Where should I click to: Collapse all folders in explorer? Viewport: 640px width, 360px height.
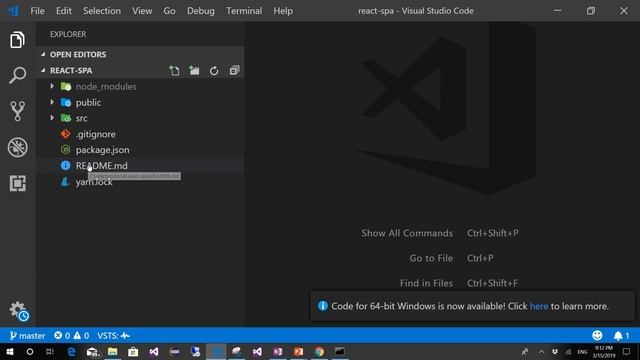click(x=234, y=71)
